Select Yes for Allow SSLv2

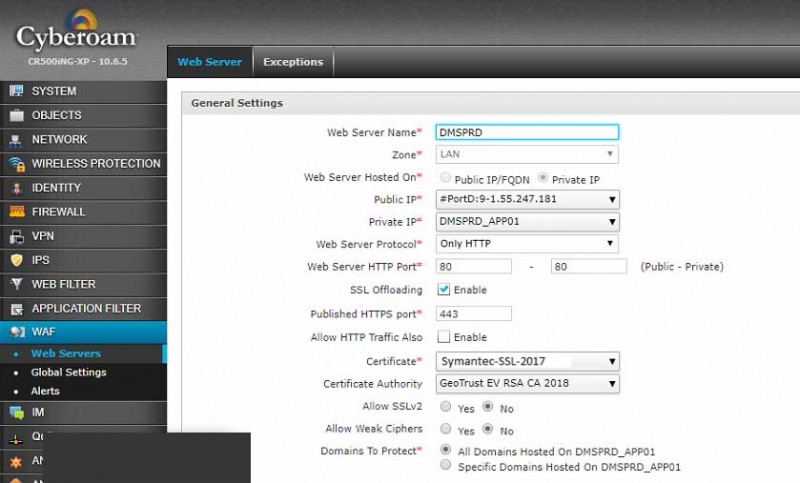(446, 407)
